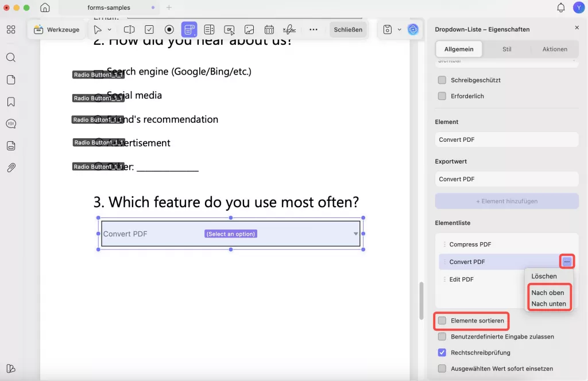Open the Convert PDF dropdown arrow in document
The width and height of the screenshot is (588, 381).
point(355,234)
